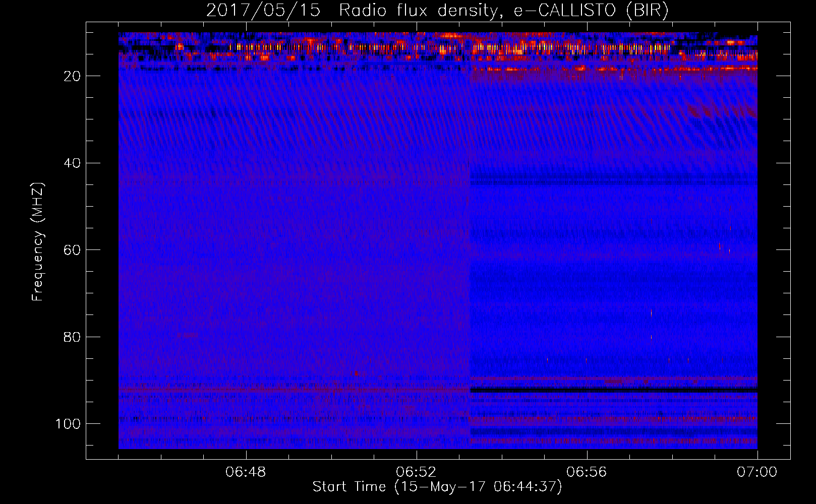Click the 'Frequency (MHZ)' axis label
This screenshot has height=504, width=816.
point(38,242)
